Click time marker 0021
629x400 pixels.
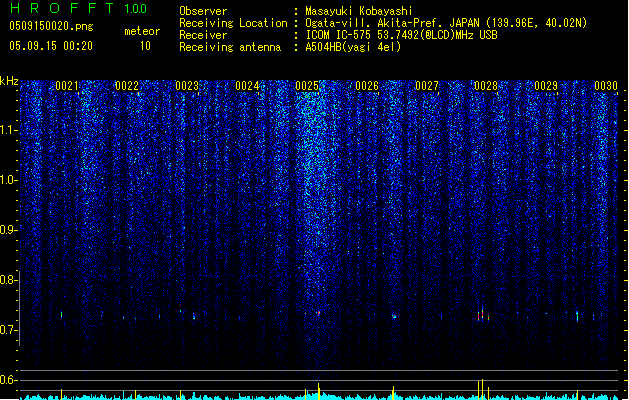click(67, 86)
